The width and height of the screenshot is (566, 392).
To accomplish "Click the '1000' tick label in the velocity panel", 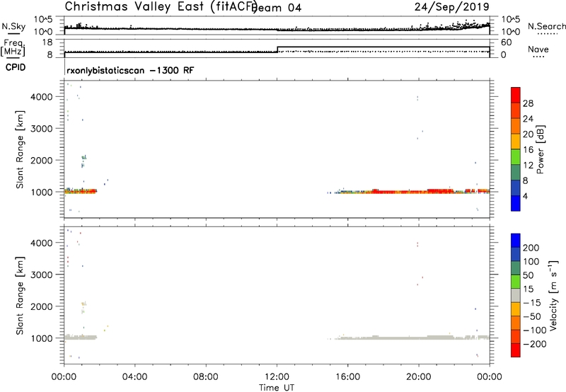I will (42, 338).
